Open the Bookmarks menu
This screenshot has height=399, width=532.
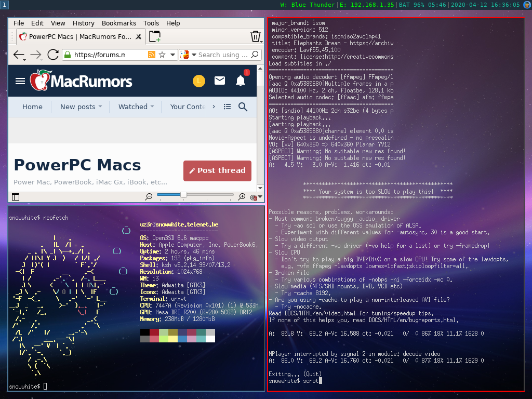pos(119,23)
